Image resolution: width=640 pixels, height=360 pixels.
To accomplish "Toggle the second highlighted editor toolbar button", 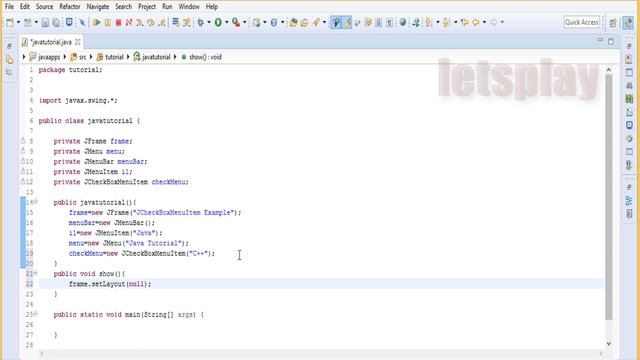I will coord(347,22).
